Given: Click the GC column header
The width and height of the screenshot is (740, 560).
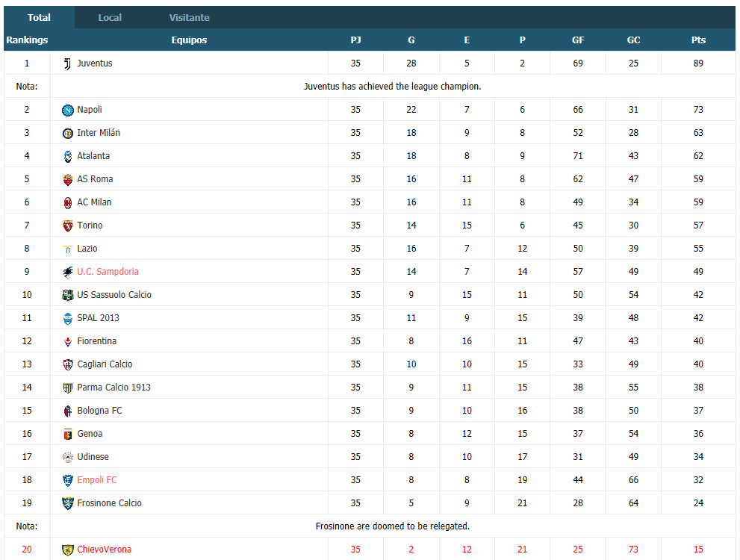Looking at the screenshot, I should coord(633,40).
